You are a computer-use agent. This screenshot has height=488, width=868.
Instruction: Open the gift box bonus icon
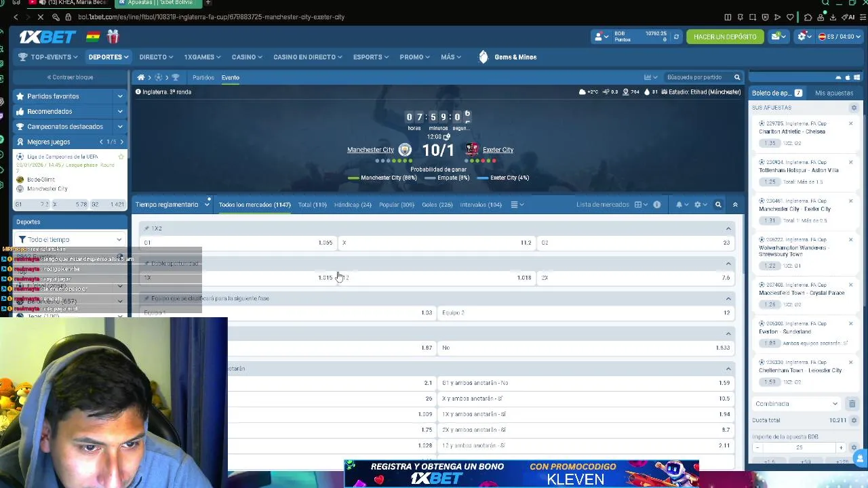point(113,36)
